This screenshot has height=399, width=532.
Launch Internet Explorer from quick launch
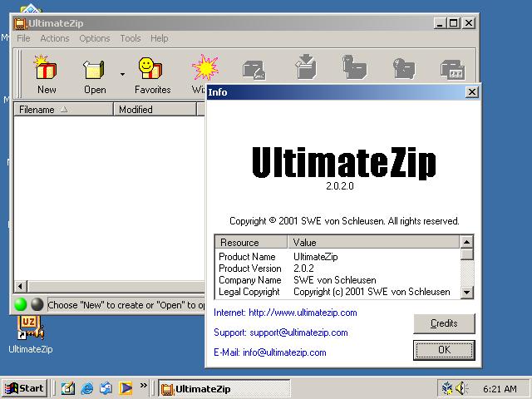[x=87, y=388]
